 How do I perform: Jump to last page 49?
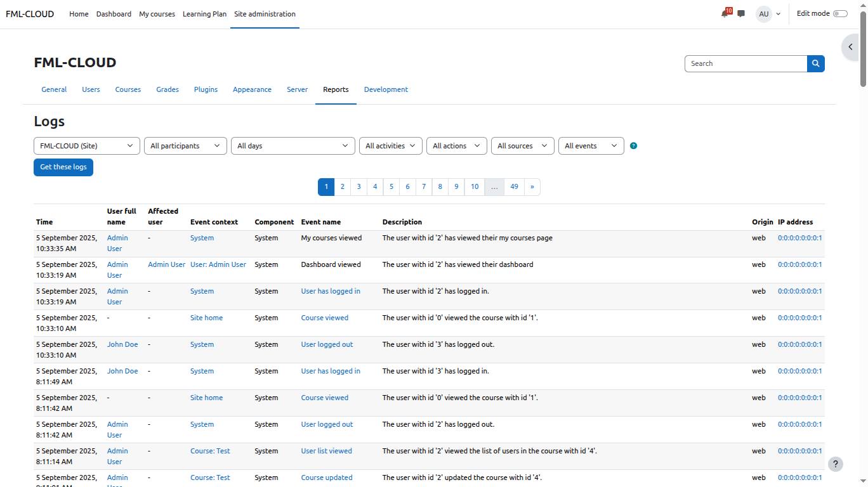514,187
